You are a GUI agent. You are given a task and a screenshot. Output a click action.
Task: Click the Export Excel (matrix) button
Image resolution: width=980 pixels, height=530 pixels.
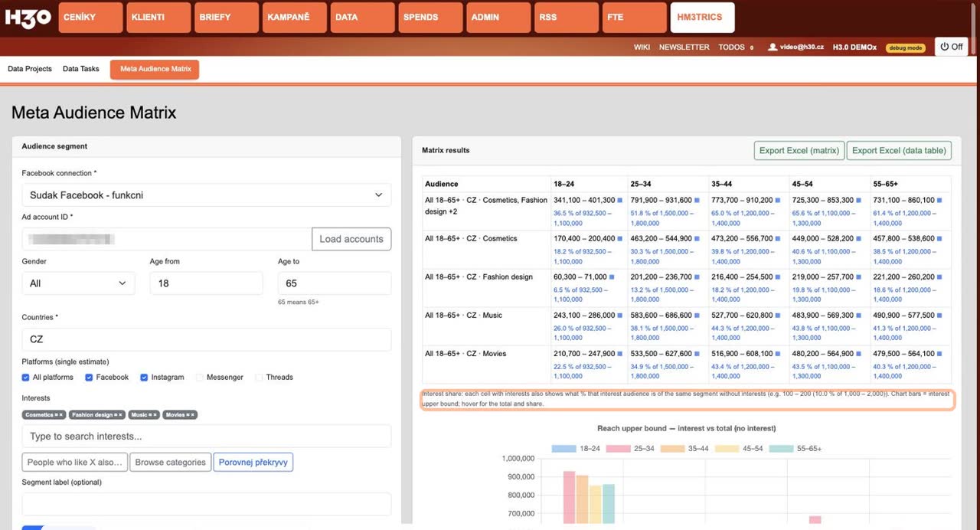(x=799, y=151)
